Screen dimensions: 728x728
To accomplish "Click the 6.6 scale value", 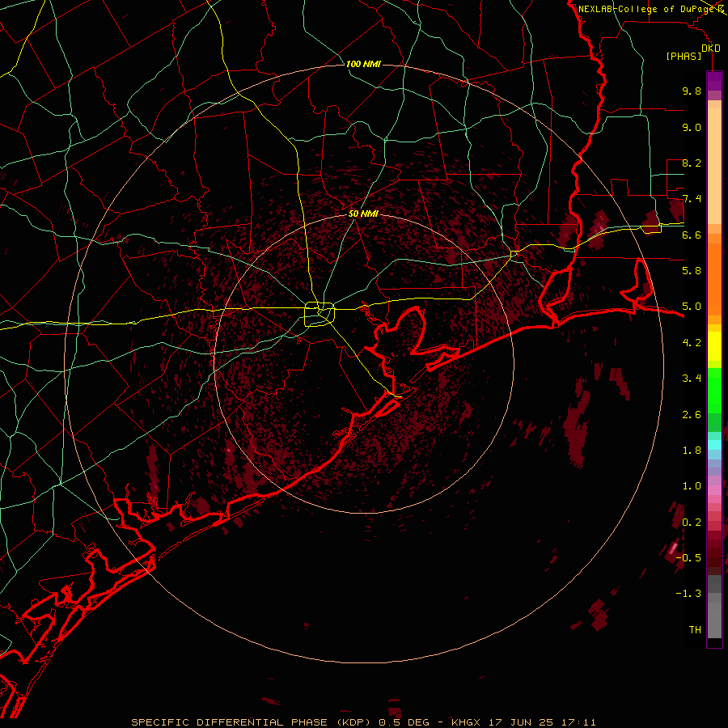I will click(692, 235).
